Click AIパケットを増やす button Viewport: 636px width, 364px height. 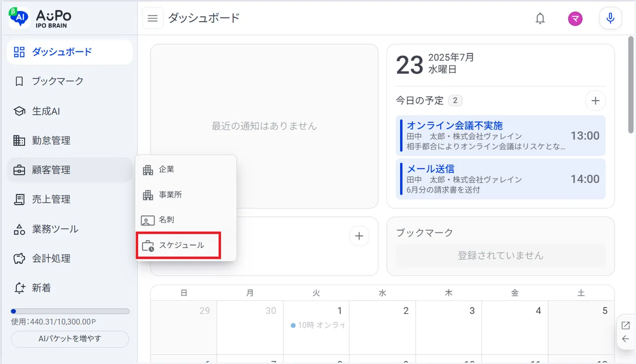70,339
